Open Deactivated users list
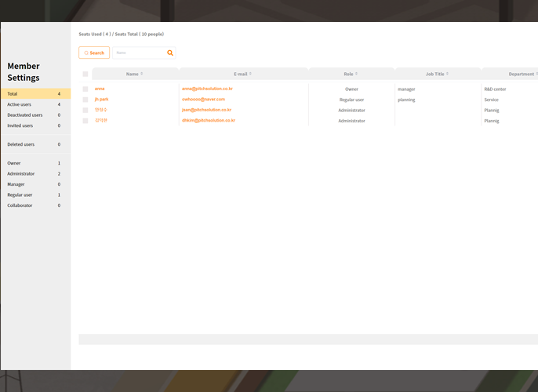This screenshot has height=392, width=538. pyautogui.click(x=36, y=115)
